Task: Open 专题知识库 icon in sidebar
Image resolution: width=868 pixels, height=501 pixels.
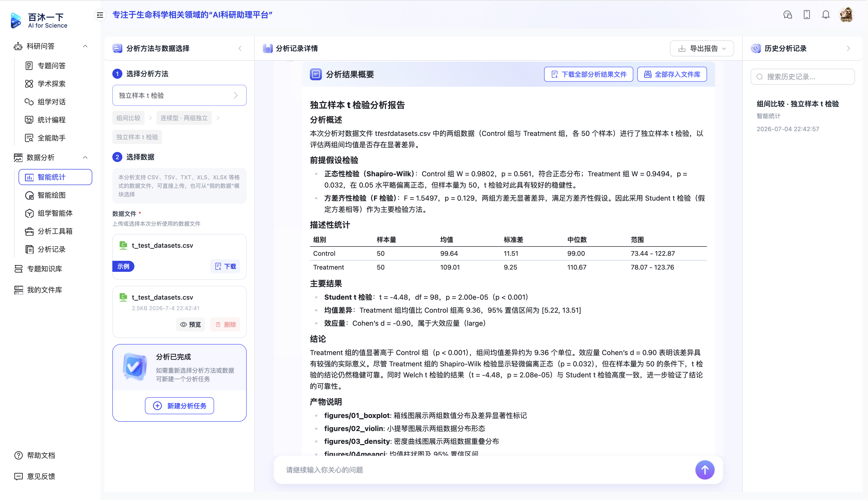Action: coord(18,269)
